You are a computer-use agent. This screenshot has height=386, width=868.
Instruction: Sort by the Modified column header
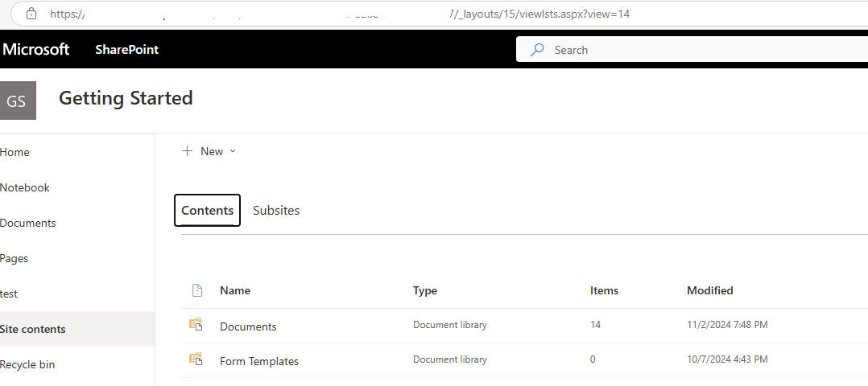point(709,290)
